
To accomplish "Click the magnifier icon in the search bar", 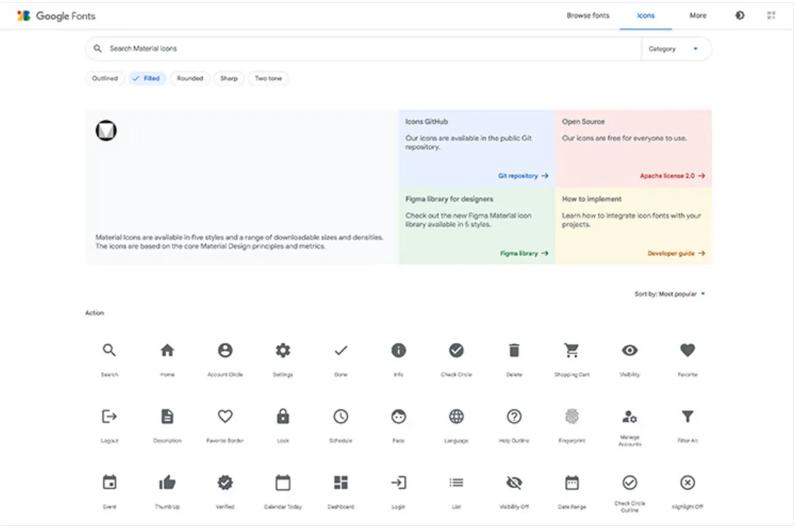I will coord(98,49).
